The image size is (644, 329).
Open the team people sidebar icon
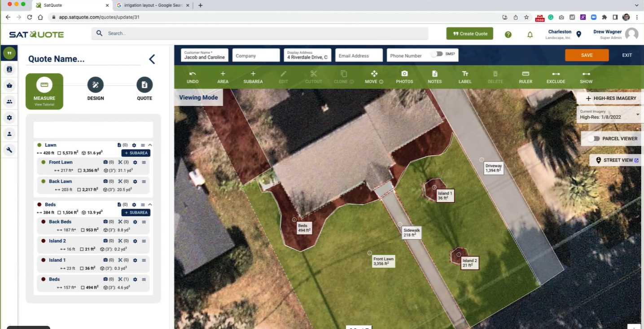click(9, 101)
